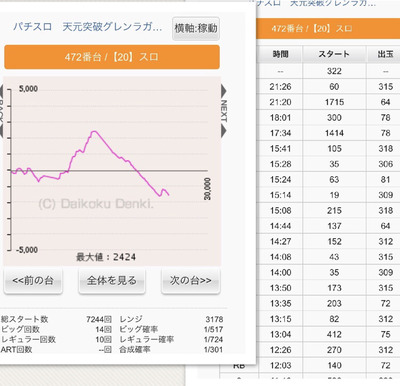Click the start count 322 in the top row
This screenshot has width=400, height=386.
click(334, 71)
